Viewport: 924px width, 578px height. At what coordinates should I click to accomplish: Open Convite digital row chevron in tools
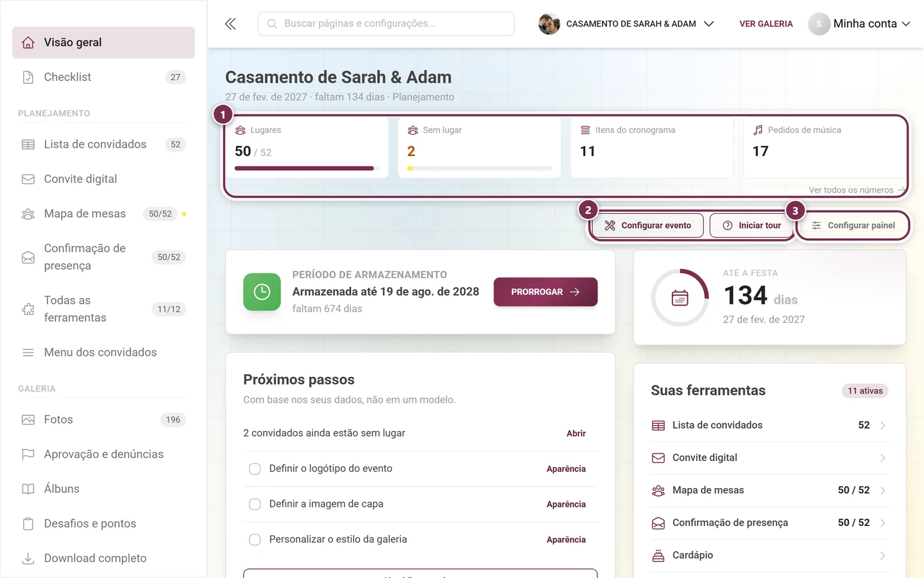coord(883,458)
